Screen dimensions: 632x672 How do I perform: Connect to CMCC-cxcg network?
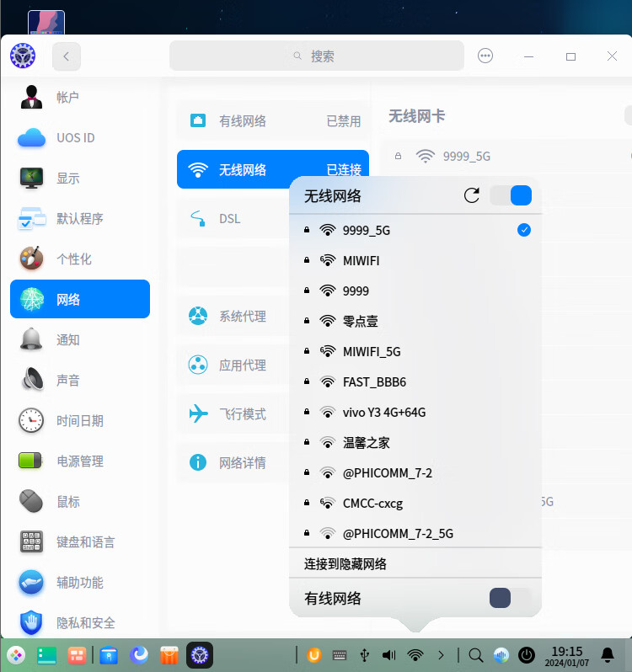coord(415,503)
